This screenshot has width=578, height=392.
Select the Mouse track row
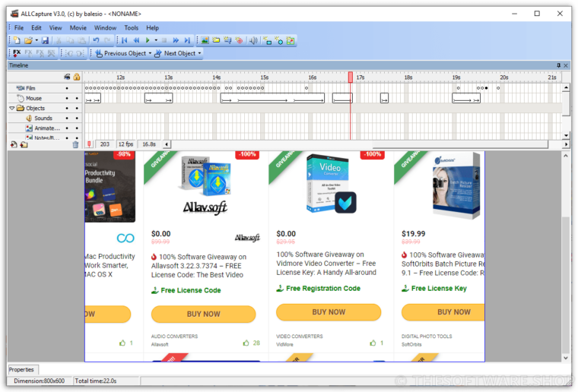tap(45, 98)
